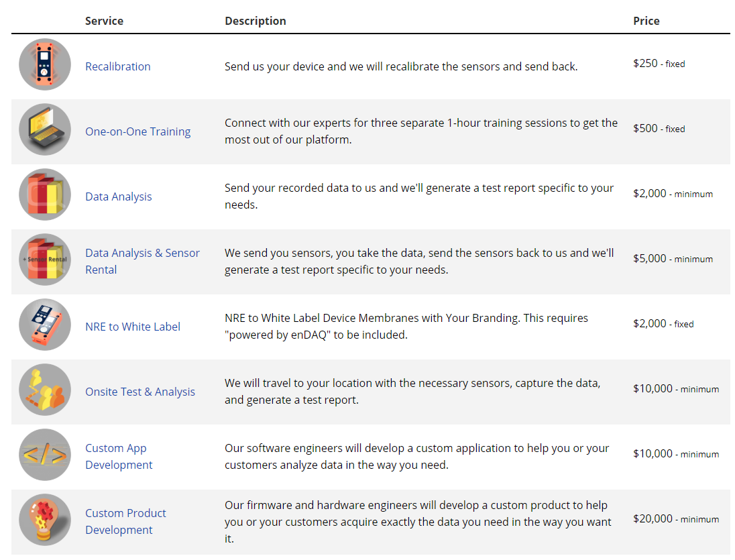Follow the Data Analysis link
This screenshot has width=735, height=560.
[x=119, y=197]
